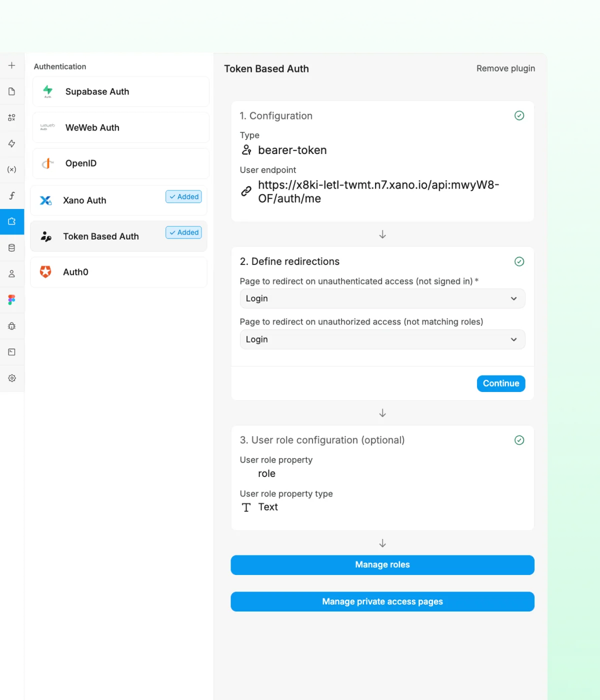Open the workflows lightning icon in sidebar
The height and width of the screenshot is (700, 600).
pyautogui.click(x=11, y=143)
